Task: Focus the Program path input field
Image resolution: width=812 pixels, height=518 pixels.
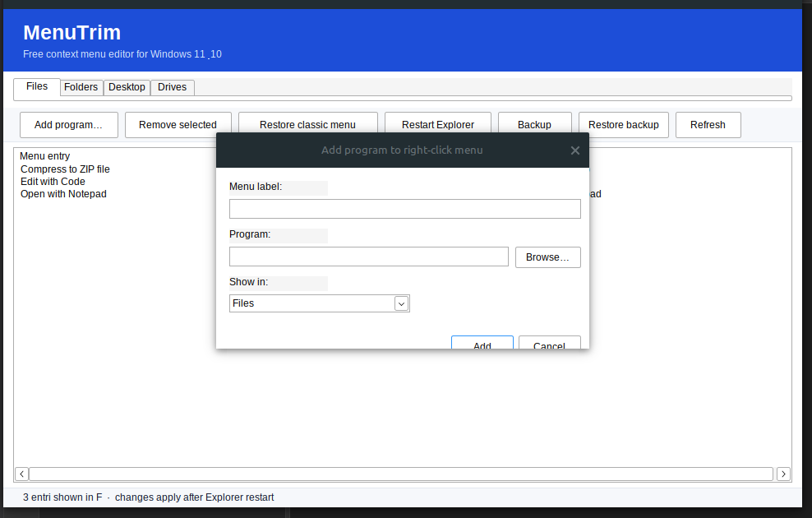Action: [x=369, y=257]
